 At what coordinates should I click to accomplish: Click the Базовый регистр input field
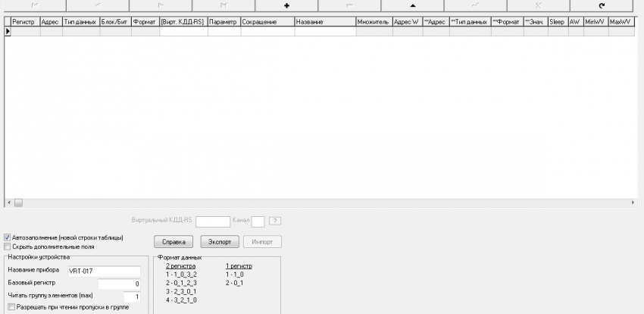pyautogui.click(x=120, y=283)
